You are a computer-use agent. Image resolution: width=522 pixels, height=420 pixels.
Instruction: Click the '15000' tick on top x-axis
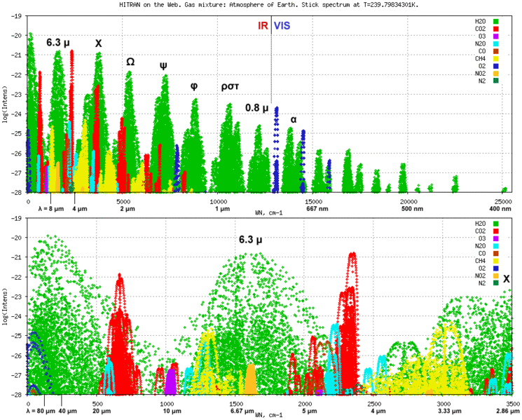point(314,202)
